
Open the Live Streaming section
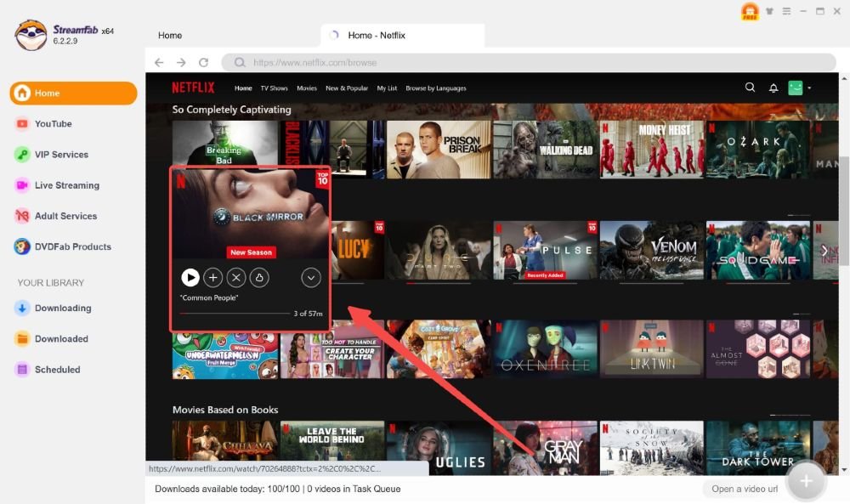tap(67, 185)
